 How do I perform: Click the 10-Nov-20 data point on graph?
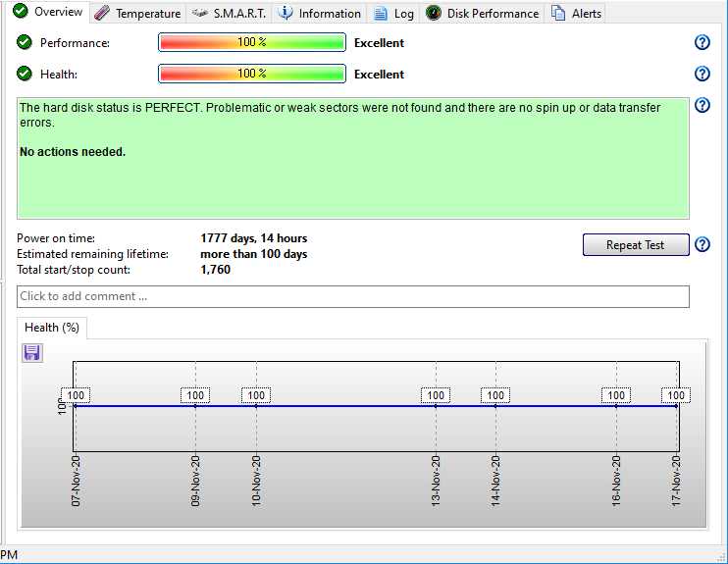pos(256,406)
